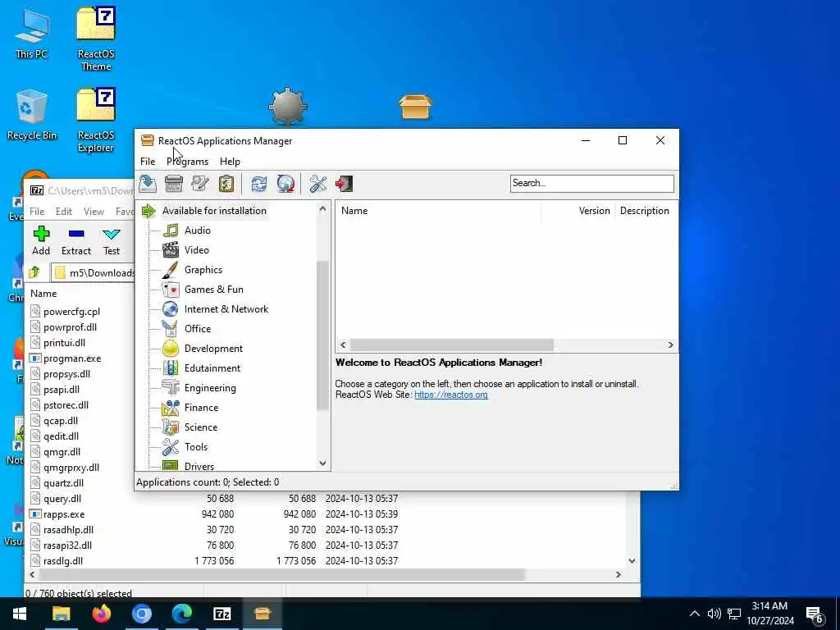Open File Explorer from the taskbar
Image resolution: width=840 pixels, height=630 pixels.
(61, 614)
